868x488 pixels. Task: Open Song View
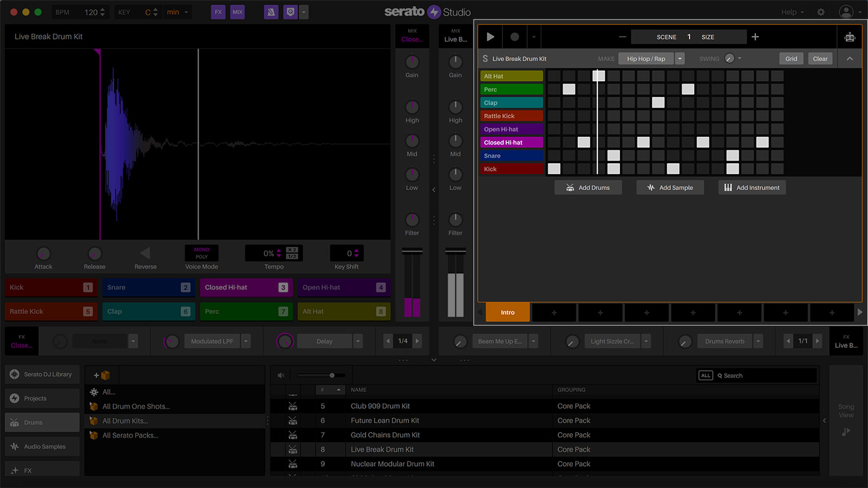coord(846,420)
